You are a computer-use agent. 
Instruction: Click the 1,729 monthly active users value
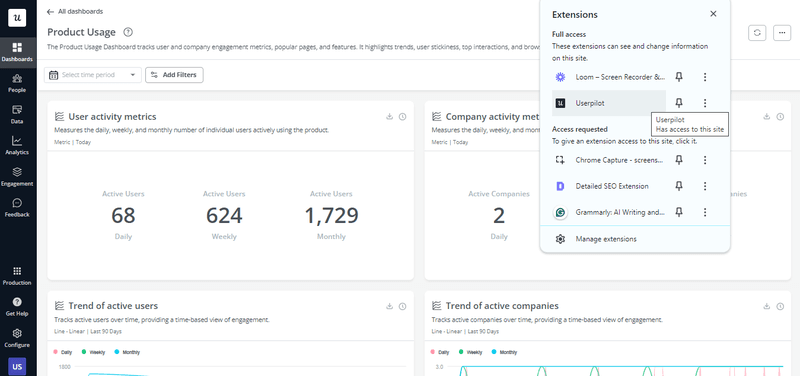pos(331,216)
